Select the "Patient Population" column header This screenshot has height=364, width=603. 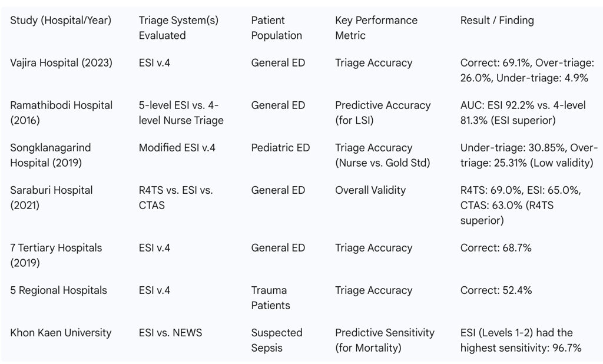(x=277, y=28)
